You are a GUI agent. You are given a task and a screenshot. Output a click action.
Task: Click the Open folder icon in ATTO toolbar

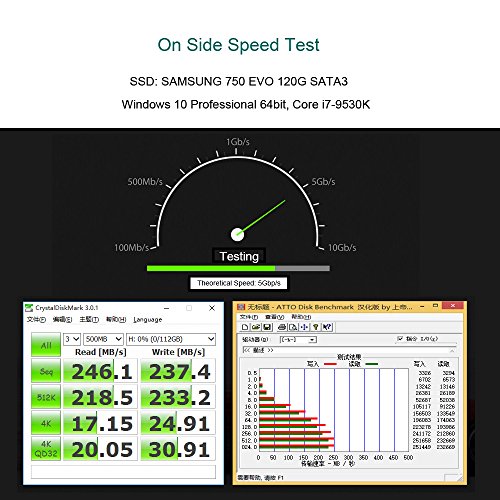(256, 327)
